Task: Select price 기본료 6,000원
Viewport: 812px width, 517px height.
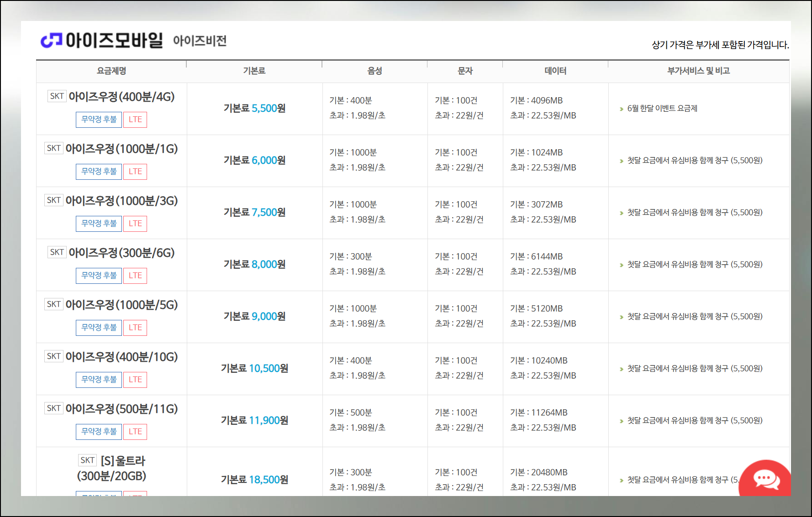Action: 254,161
